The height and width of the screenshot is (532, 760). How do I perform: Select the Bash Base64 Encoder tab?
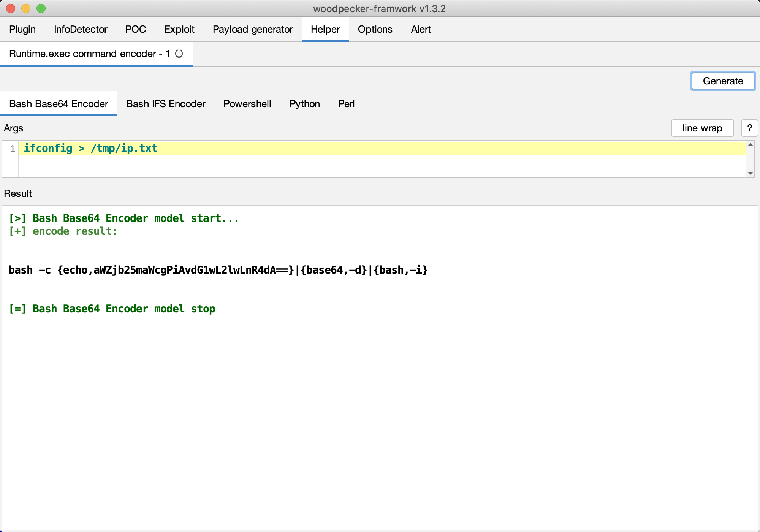[59, 104]
